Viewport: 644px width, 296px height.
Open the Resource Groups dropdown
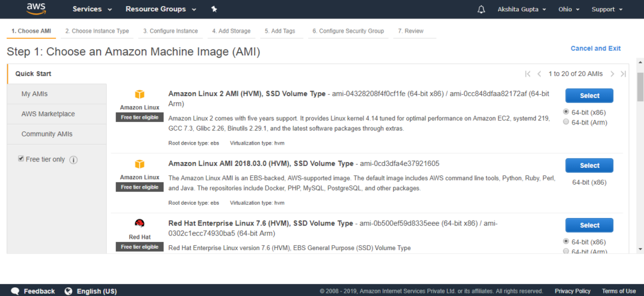pos(160,9)
